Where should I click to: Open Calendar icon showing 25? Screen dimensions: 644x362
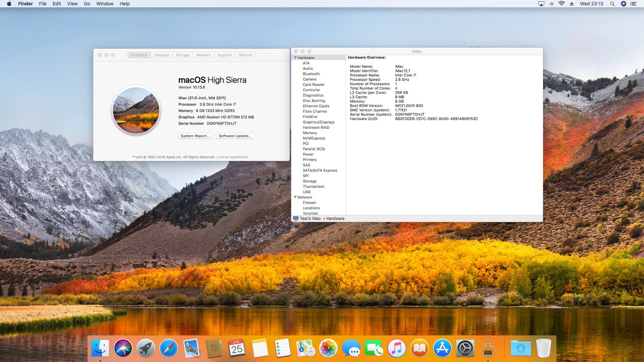[x=237, y=348]
